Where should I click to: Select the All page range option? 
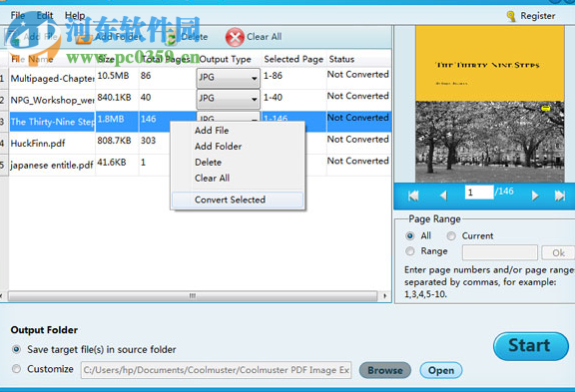[x=410, y=236]
